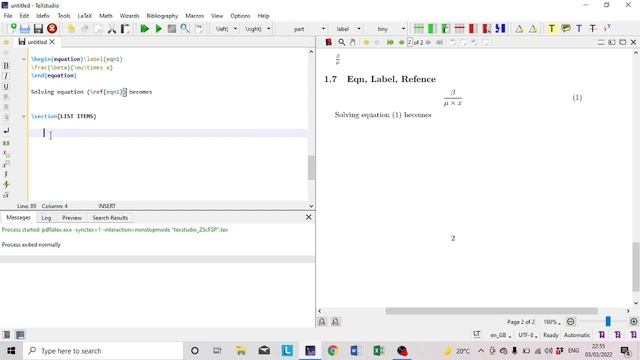The width and height of the screenshot is (640, 360).
Task: Open the Macros menu
Action: [194, 16]
